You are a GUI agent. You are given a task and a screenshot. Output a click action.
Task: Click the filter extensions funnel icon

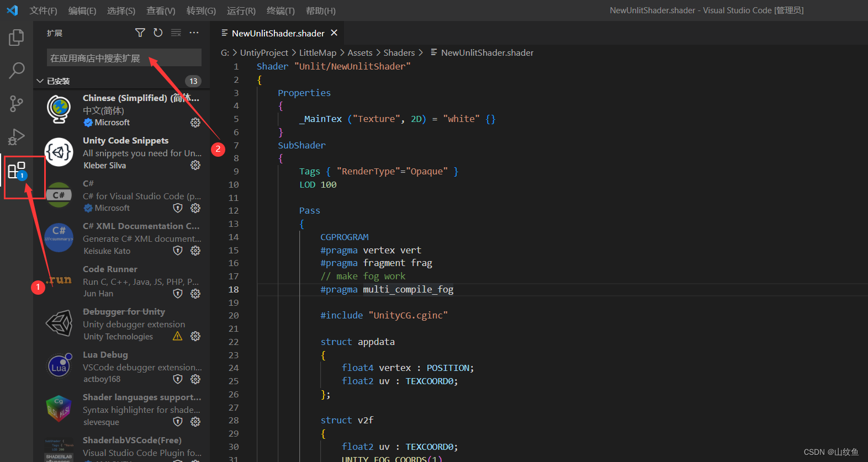point(140,33)
